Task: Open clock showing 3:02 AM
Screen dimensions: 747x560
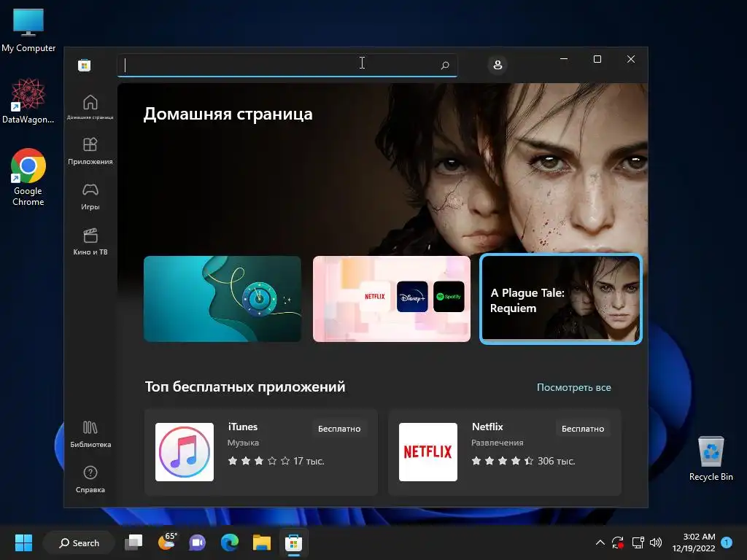Action: pos(694,542)
